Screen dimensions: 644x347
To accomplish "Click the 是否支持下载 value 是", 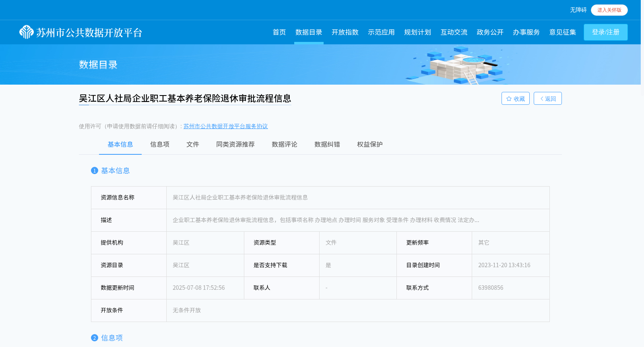I will click(x=328, y=265).
